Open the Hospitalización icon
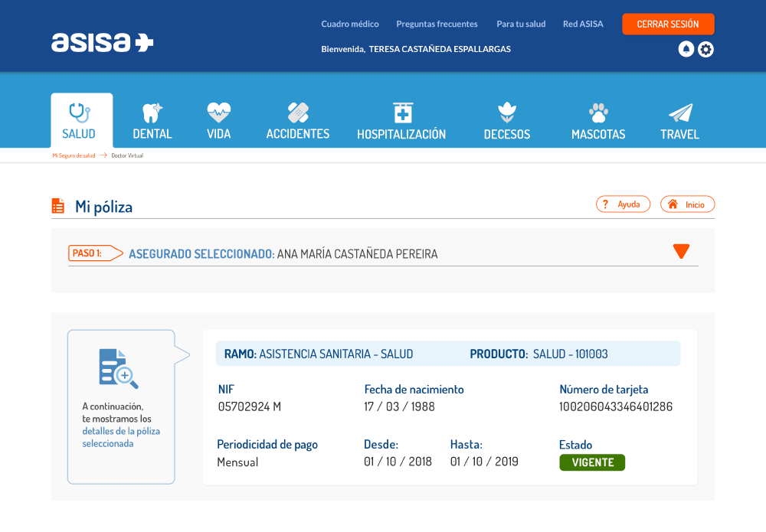This screenshot has height=532, width=766. [x=401, y=113]
